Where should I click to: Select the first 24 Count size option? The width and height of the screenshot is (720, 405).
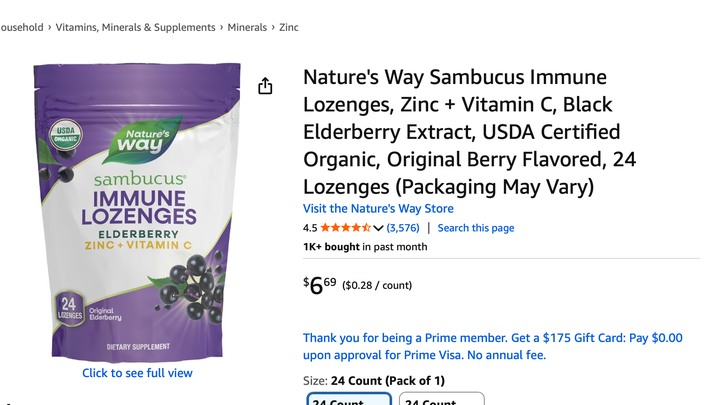[348, 399]
